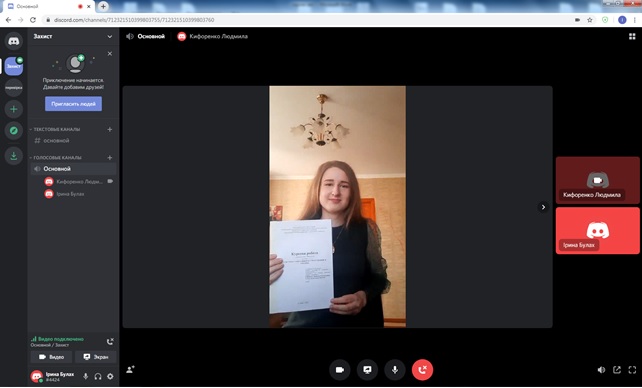
Task: Hide participants with right arrow chevron
Action: tap(543, 207)
